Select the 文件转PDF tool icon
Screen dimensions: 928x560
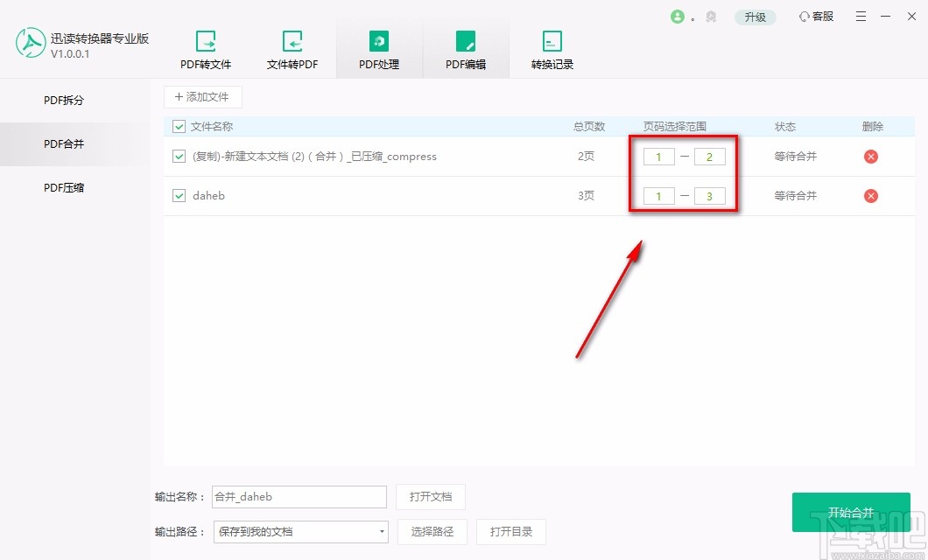[x=292, y=48]
